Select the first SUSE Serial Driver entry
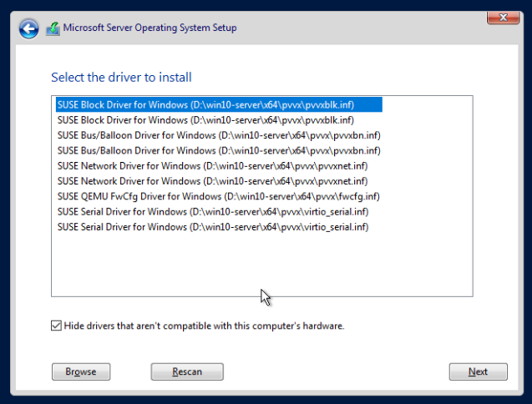This screenshot has width=532, height=404. [x=212, y=211]
